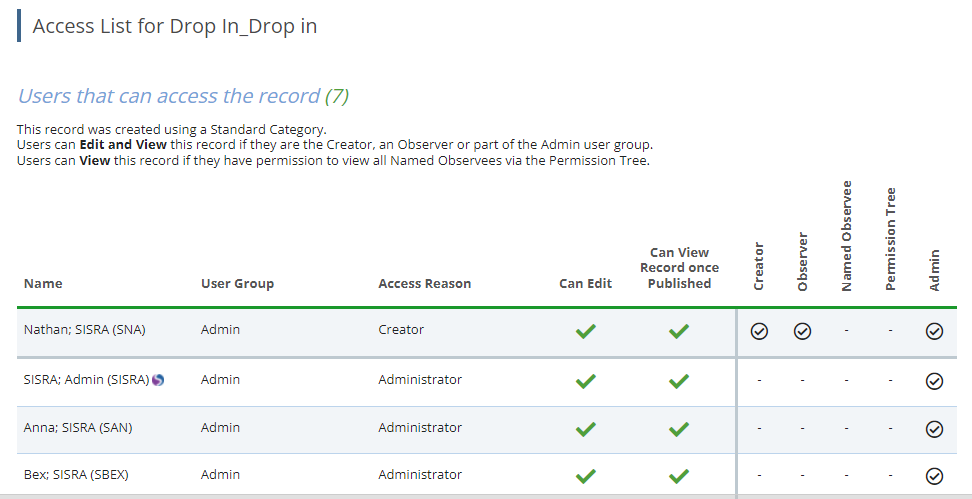
Task: Click the rotated Permission Tree column header
Action: 891,240
